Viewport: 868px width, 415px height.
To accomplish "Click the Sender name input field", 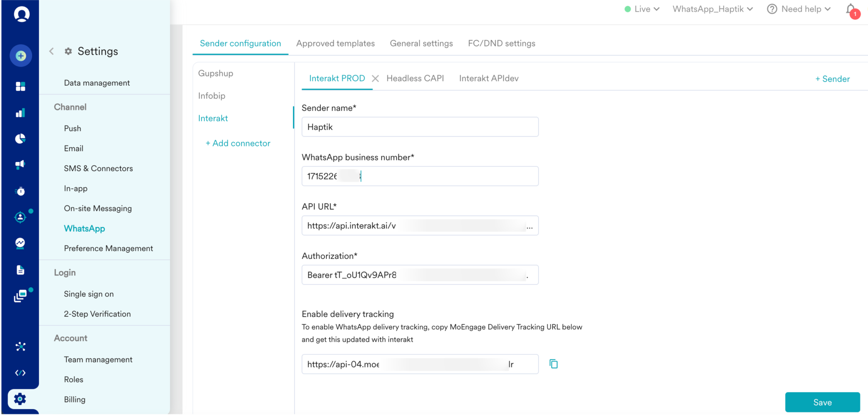I will [x=420, y=126].
